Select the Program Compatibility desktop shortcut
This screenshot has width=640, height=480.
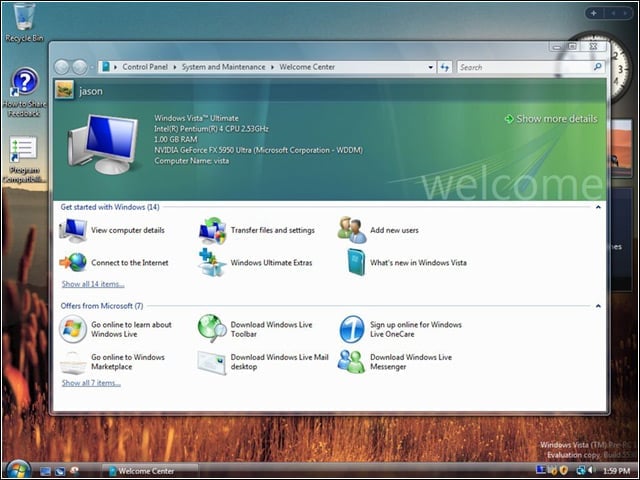[24, 159]
